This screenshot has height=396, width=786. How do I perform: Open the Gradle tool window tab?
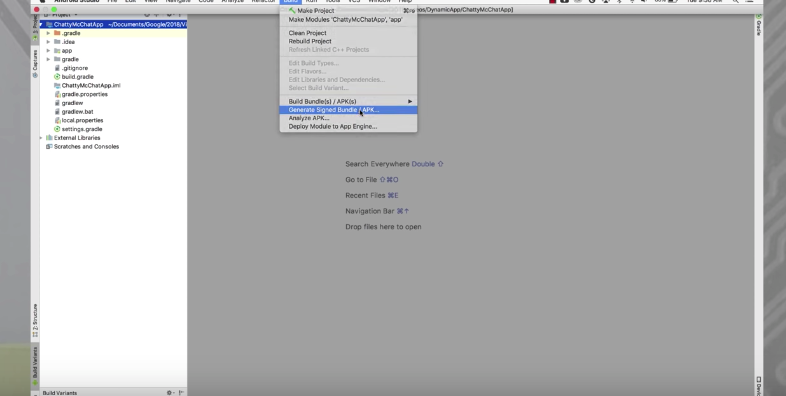758,25
